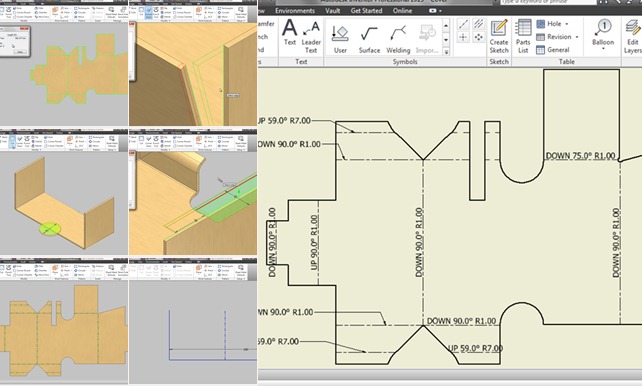Select bottom-right 'UP 59.0° R7.00' bend note
This screenshot has width=642, height=386.
[x=475, y=348]
